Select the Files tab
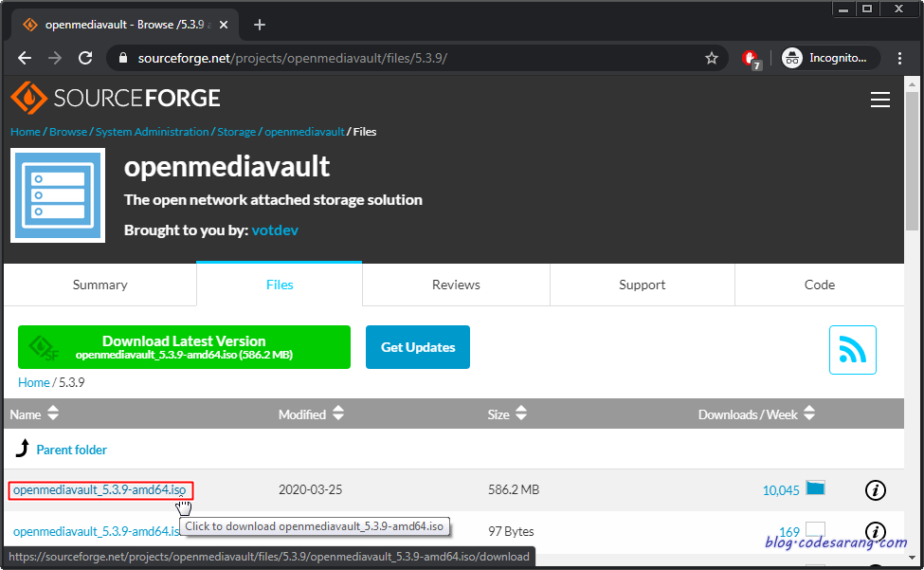Image resolution: width=924 pixels, height=570 pixels. coord(280,285)
